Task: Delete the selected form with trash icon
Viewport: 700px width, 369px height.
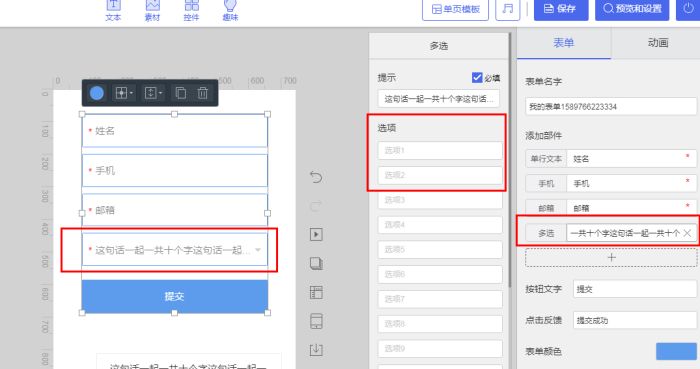Action: pyautogui.click(x=203, y=93)
